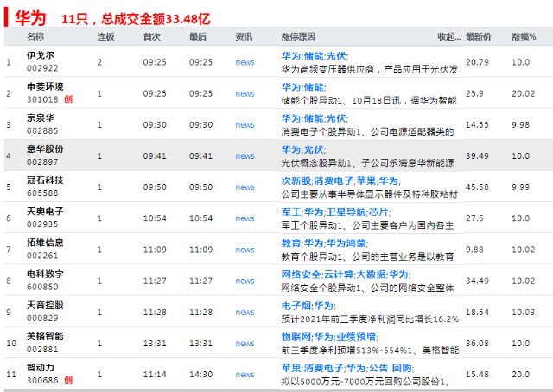Click latest price 39.49
553x392 pixels.
(x=477, y=156)
